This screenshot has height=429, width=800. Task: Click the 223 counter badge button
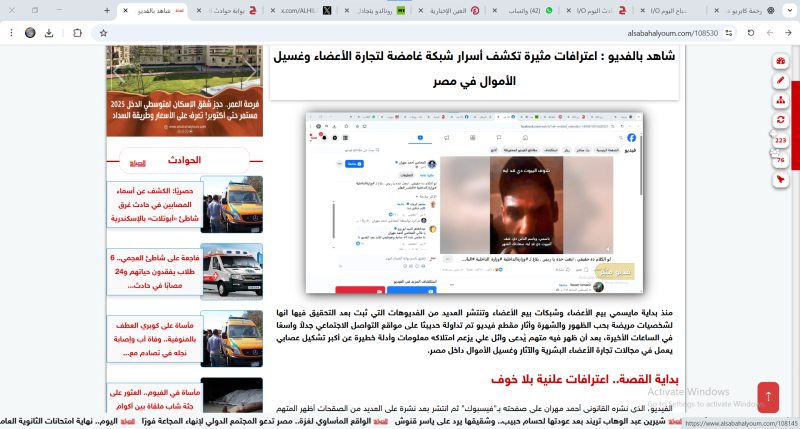781,140
